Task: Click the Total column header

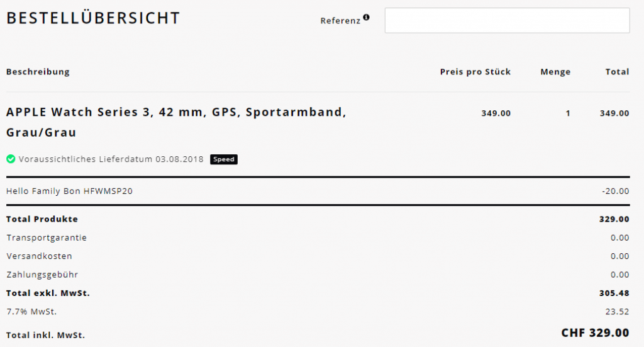Action: (x=618, y=72)
